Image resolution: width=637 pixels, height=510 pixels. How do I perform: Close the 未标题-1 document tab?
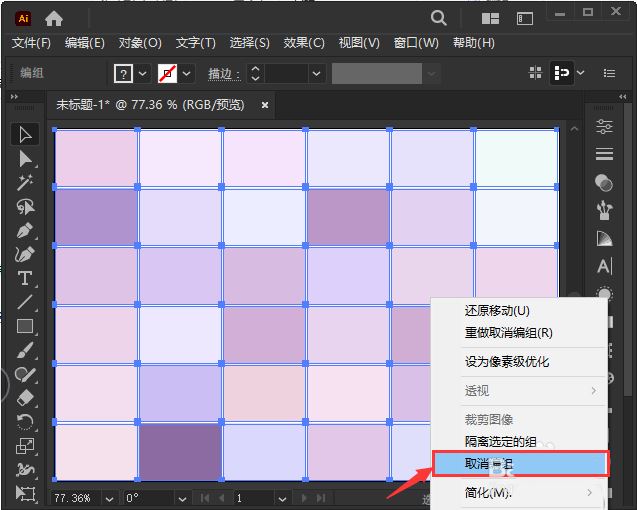(265, 105)
